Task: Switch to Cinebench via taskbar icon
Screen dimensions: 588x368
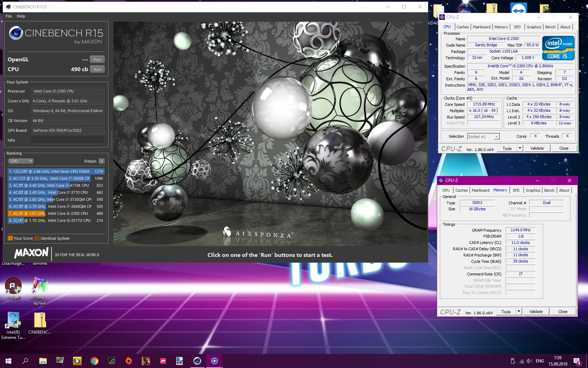Action: click(x=197, y=361)
